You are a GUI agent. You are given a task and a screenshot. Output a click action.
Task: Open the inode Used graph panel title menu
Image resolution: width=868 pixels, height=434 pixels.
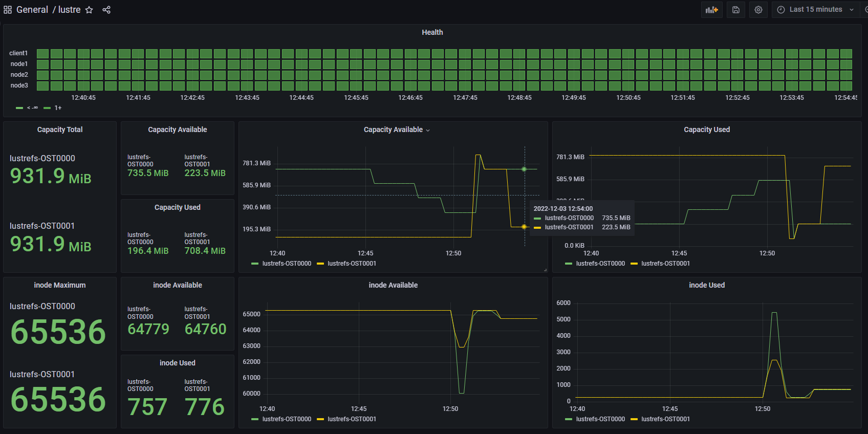[706, 285]
